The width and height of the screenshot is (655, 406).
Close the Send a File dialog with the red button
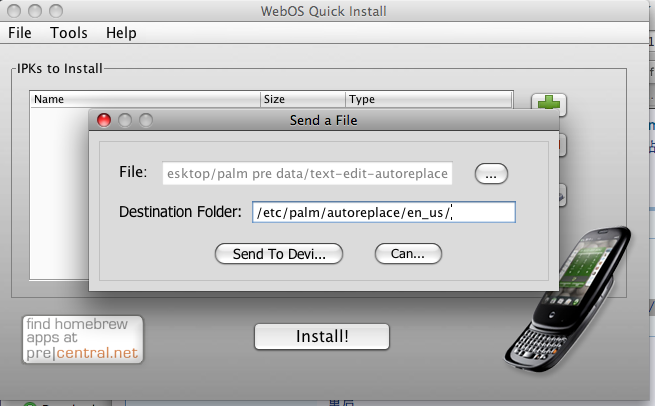point(104,120)
